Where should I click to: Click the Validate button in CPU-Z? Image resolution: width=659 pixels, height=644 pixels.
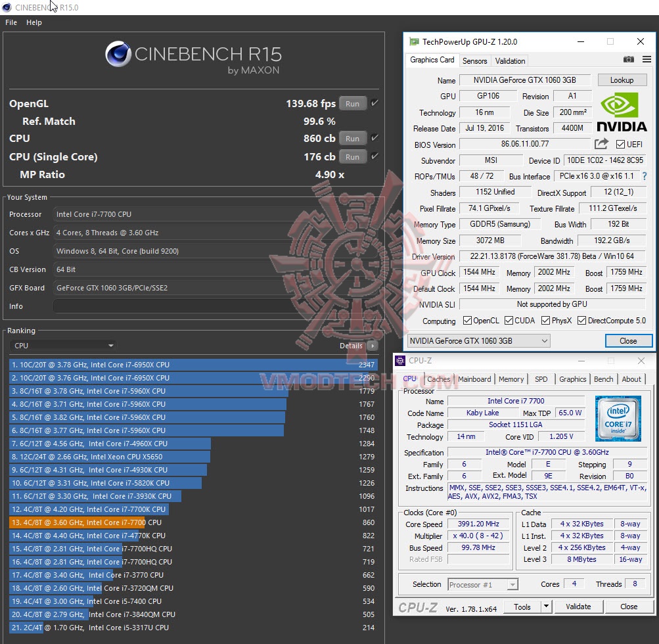coord(578,607)
